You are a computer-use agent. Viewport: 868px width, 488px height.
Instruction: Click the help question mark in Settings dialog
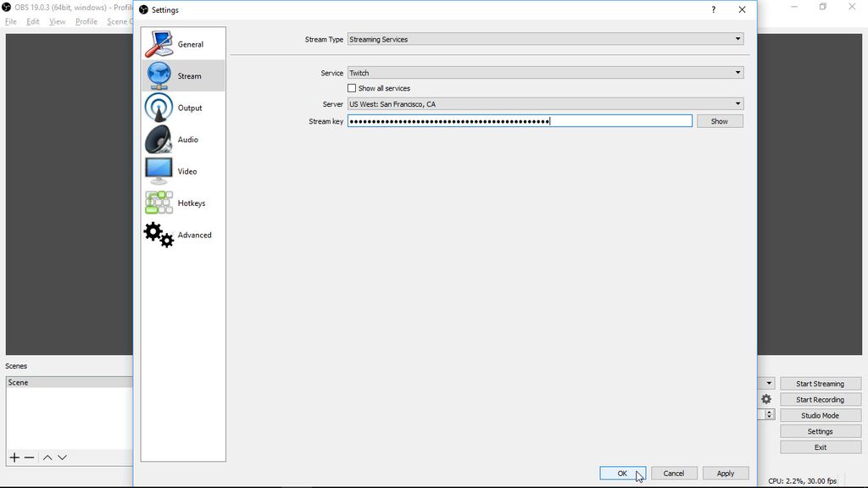coord(714,9)
